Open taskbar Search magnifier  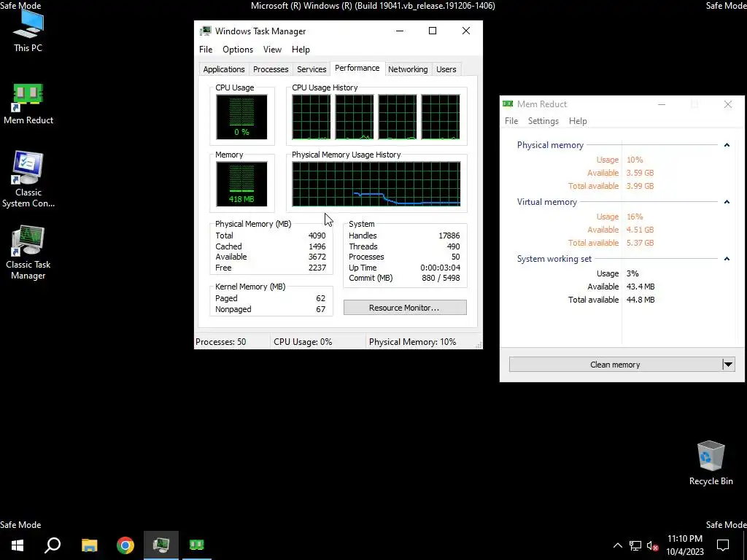(53, 545)
